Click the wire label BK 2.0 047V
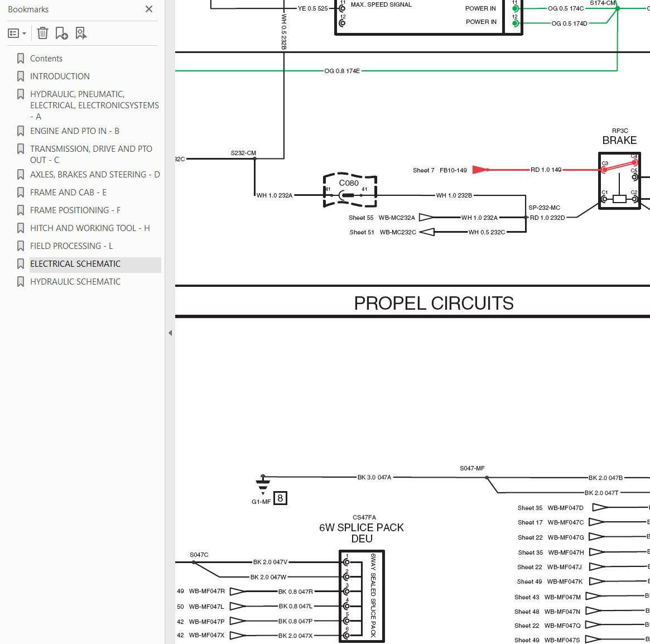The width and height of the screenshot is (650, 644). click(270, 562)
